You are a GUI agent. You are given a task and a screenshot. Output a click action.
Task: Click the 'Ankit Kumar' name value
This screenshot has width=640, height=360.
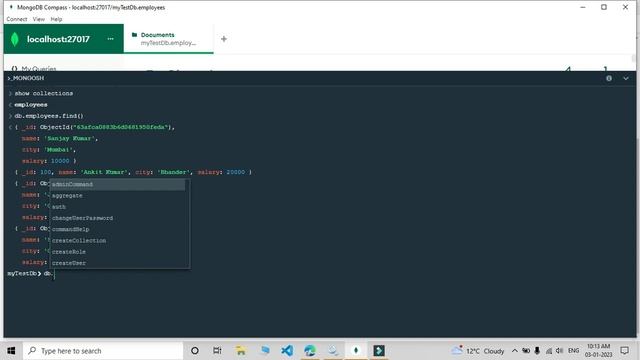pos(104,172)
